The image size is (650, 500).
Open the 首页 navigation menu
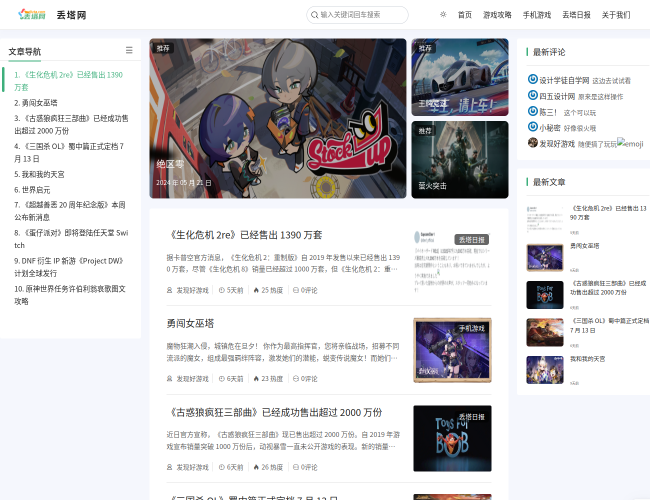(465, 15)
